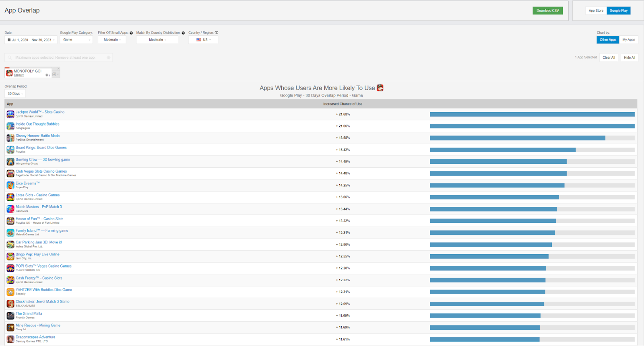Open the 30 Days overlap period dropdown
644x346 pixels.
coord(15,94)
